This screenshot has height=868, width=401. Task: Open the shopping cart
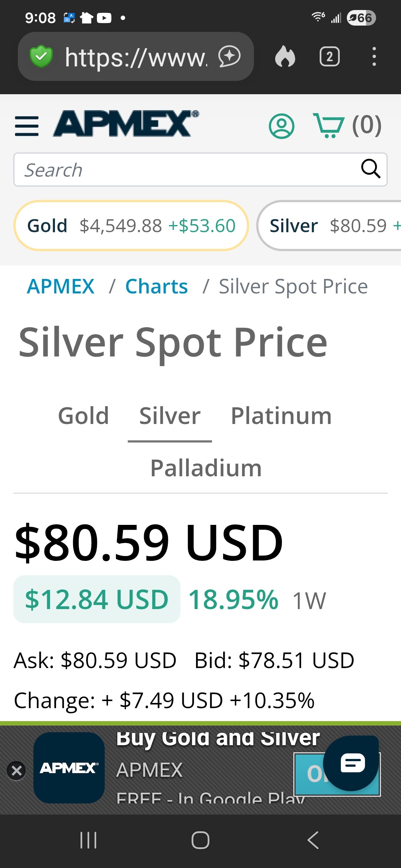point(329,125)
